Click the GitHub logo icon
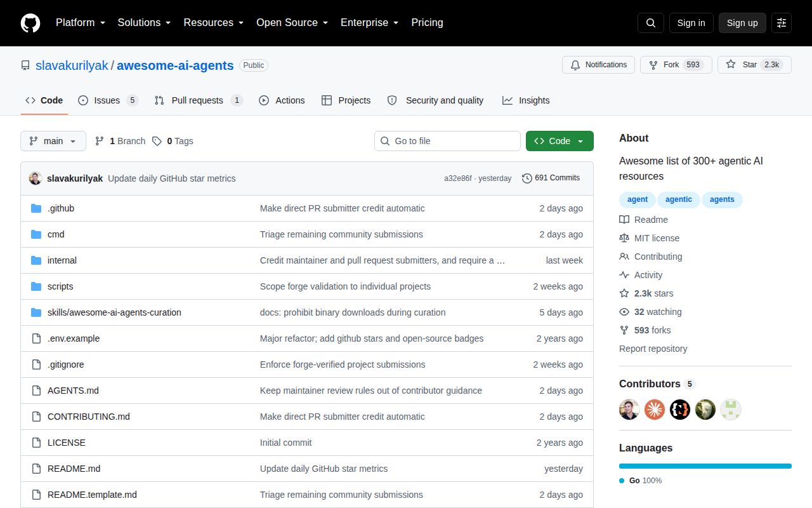 (x=30, y=23)
